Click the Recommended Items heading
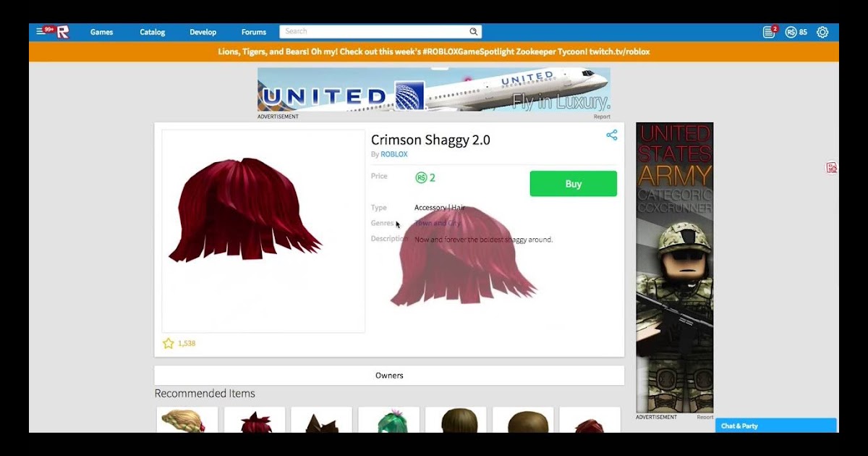868x456 pixels. click(205, 394)
